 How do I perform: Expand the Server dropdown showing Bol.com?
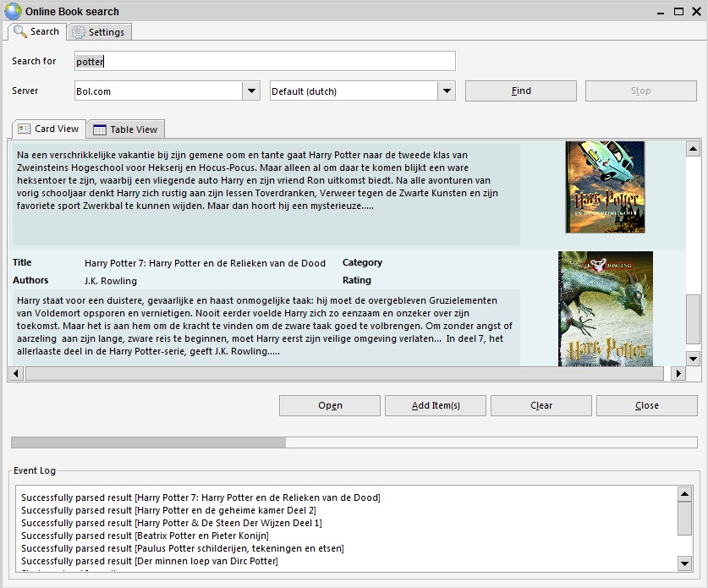tap(250, 91)
